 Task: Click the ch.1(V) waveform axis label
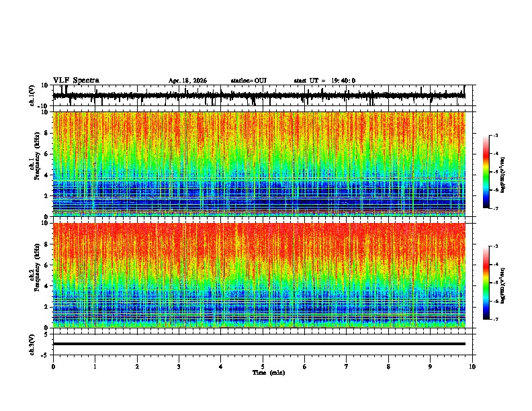pyautogui.click(x=32, y=95)
